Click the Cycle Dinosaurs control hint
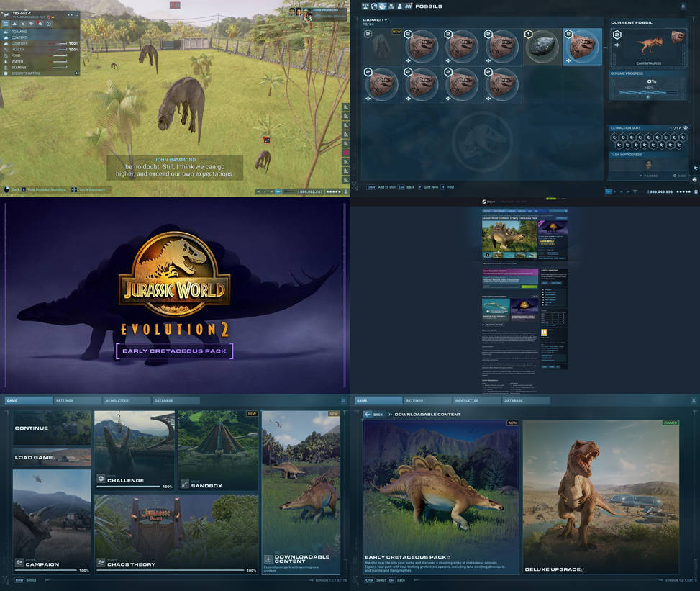The width and height of the screenshot is (700, 591). 88,190
